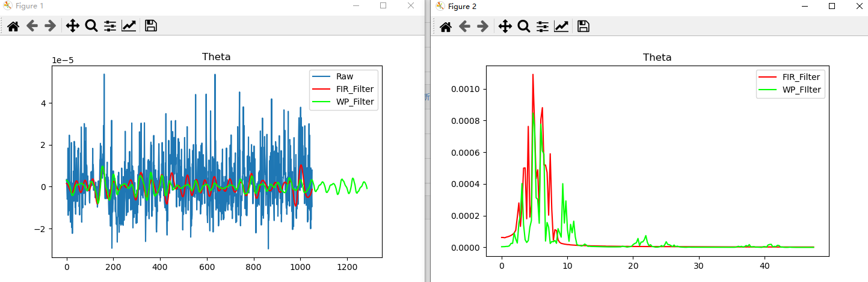Click the '1e−5' axis offset label
868x282 pixels.
[x=62, y=60]
